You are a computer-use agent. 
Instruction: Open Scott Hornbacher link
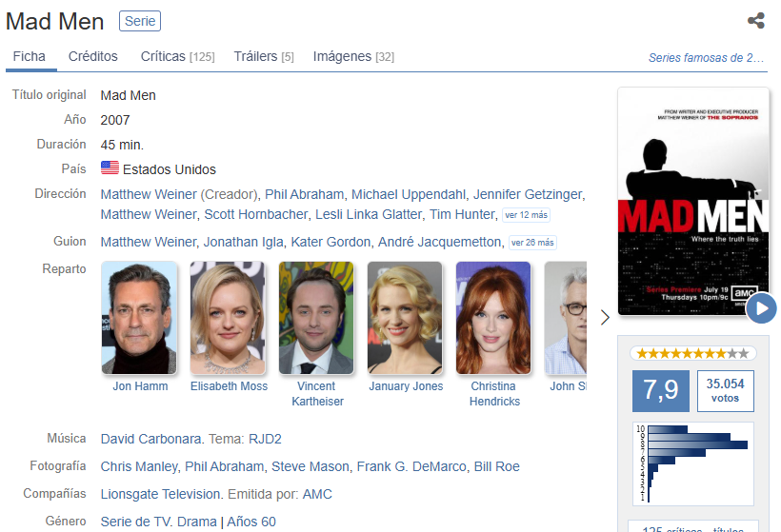click(256, 214)
